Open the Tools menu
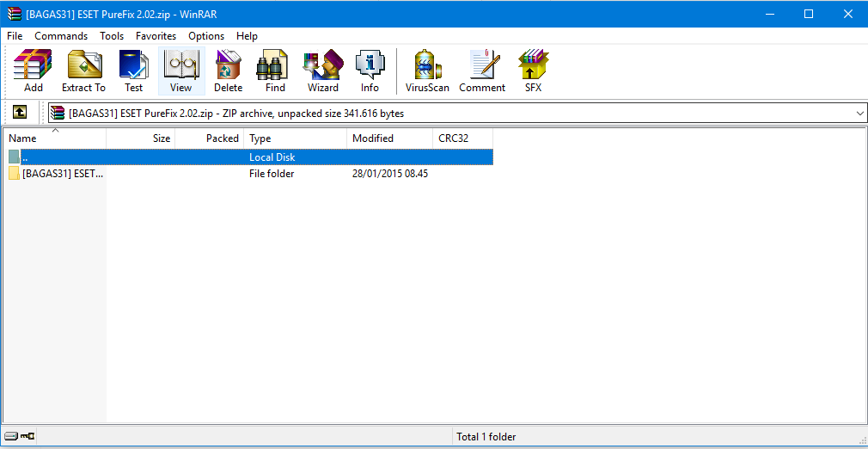Screen dimensions: 868x449 (112, 36)
